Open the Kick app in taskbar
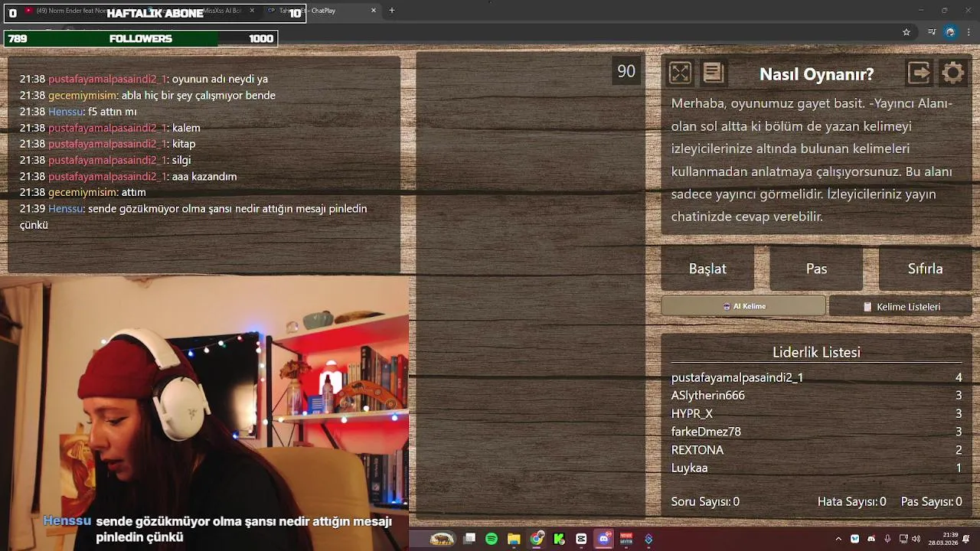 pyautogui.click(x=559, y=539)
